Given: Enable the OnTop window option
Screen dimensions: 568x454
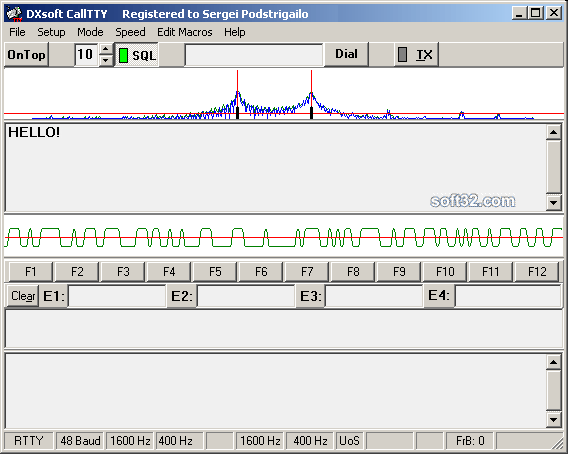Looking at the screenshot, I should (x=26, y=55).
